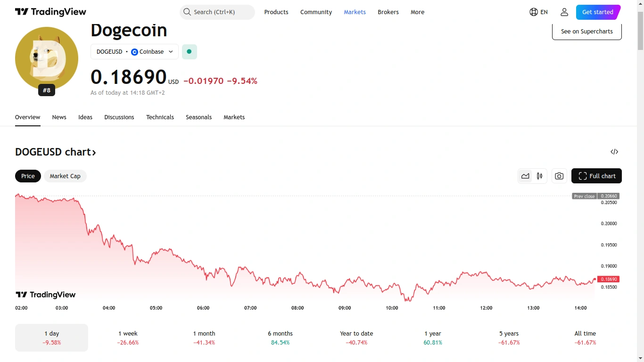This screenshot has width=644, height=362.
Task: Switch to area chart style icon
Action: coord(525,176)
